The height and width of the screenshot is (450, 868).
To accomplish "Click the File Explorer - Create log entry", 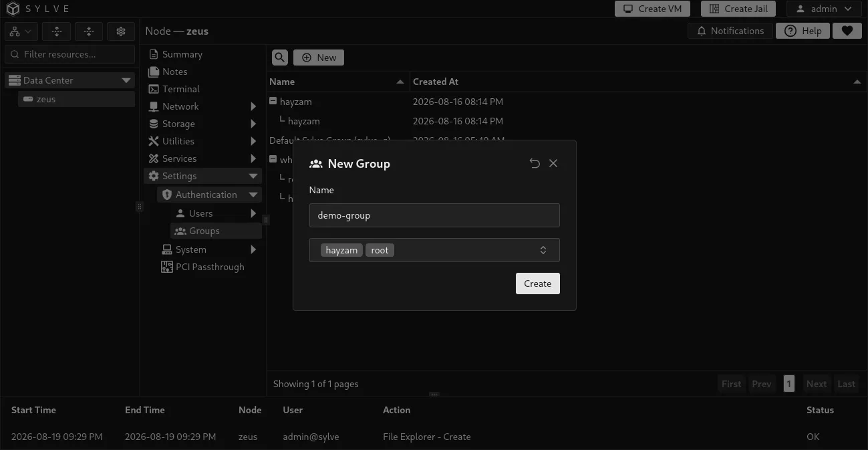I will [x=426, y=437].
